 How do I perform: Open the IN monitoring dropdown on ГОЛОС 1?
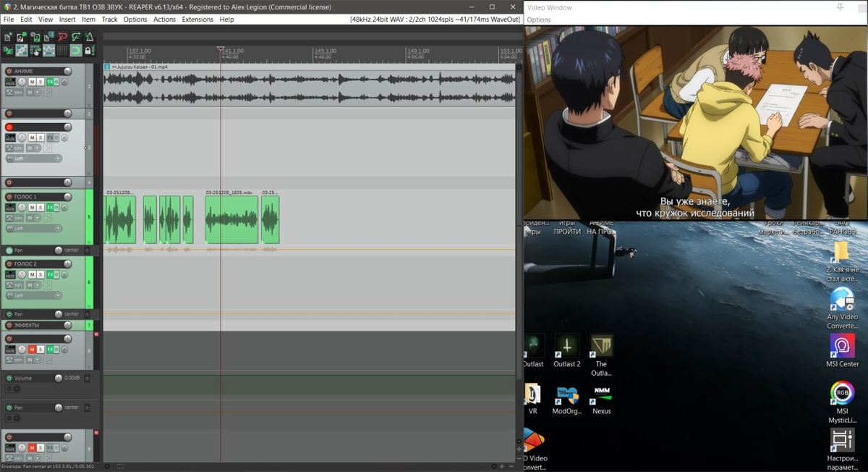pos(33,217)
